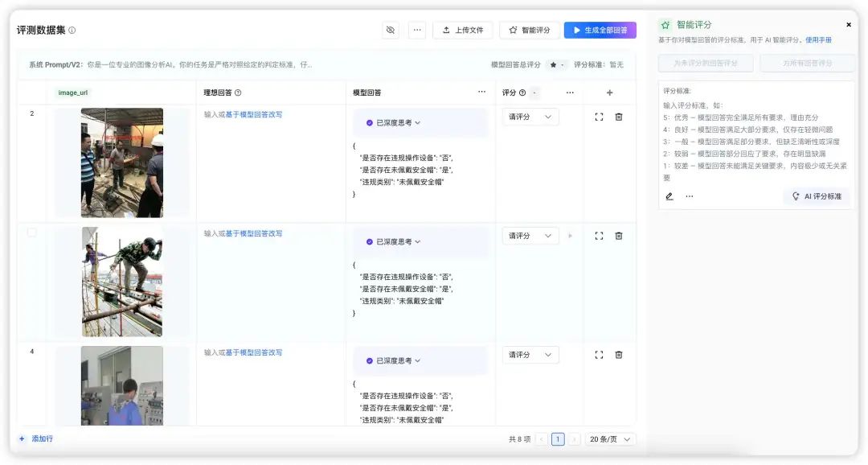Screen dimensions: 868x465
Task: Click the plus icon to add column
Action: [609, 93]
